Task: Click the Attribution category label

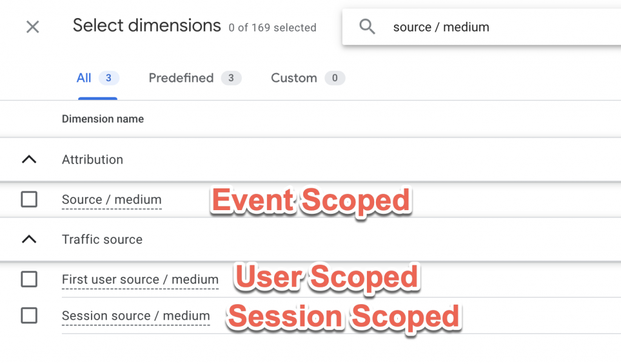Action: tap(92, 160)
